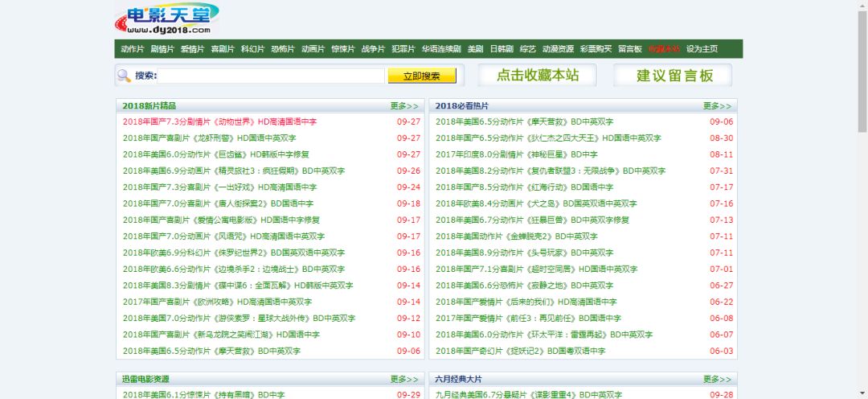Open the 剧情片 menu item
The height and width of the screenshot is (399, 868).
(x=162, y=49)
